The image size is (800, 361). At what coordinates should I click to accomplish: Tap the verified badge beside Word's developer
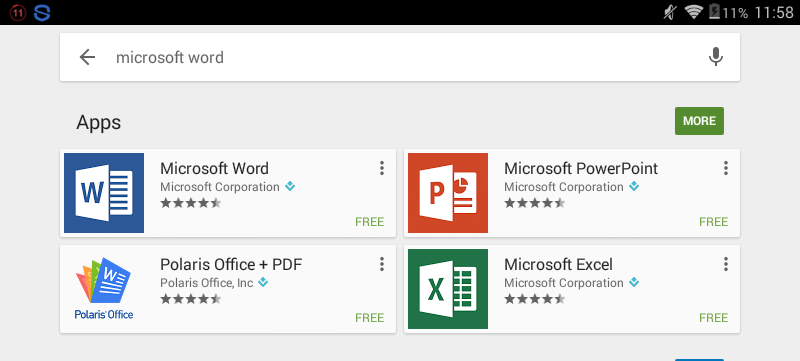pos(290,187)
